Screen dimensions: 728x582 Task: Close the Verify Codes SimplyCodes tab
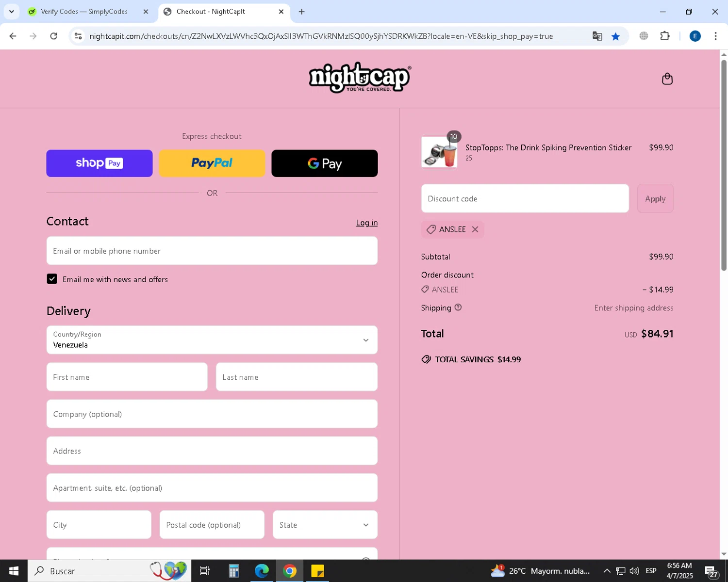(x=146, y=12)
